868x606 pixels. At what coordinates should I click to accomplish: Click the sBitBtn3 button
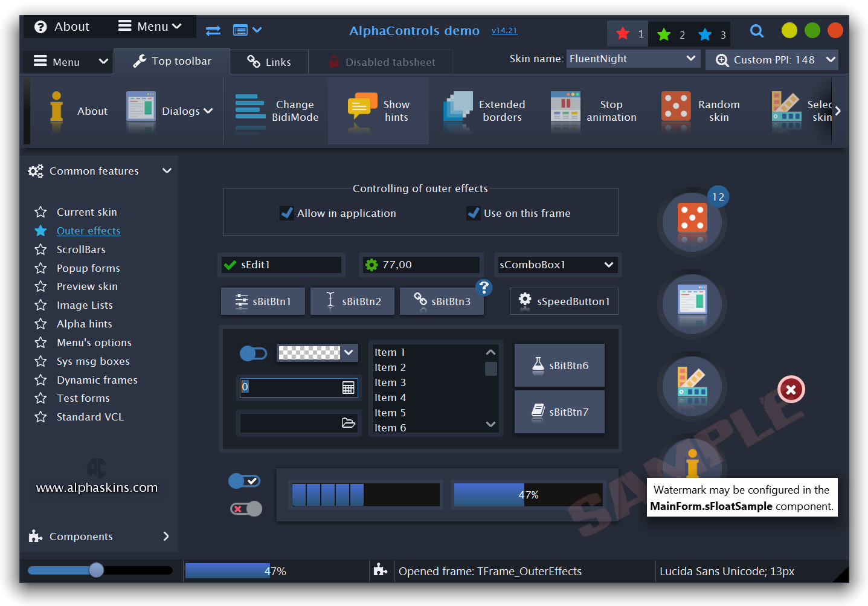pos(442,301)
